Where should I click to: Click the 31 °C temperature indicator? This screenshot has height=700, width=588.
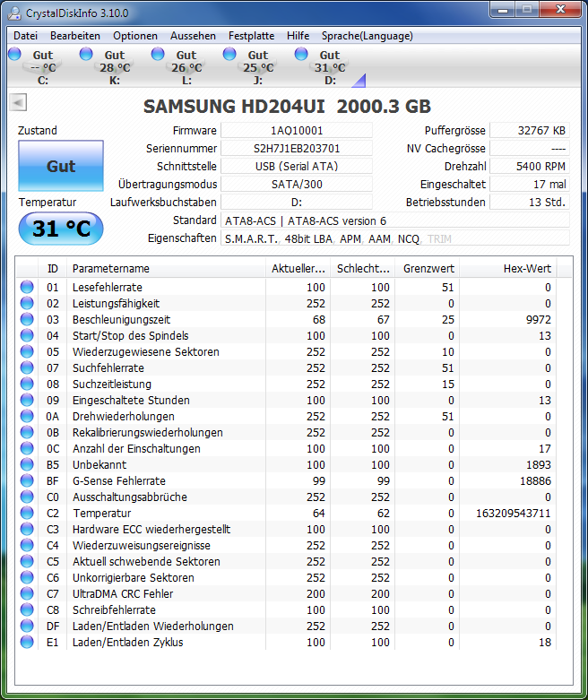click(61, 229)
